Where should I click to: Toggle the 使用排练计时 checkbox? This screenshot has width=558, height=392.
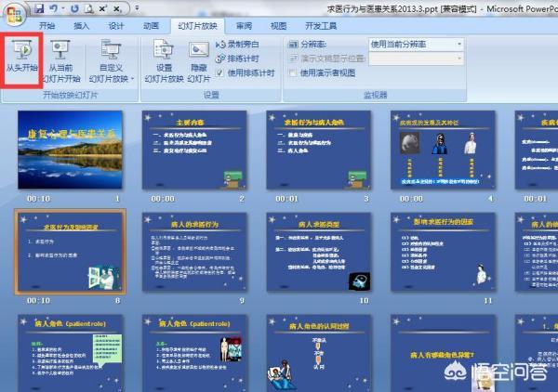tap(219, 73)
